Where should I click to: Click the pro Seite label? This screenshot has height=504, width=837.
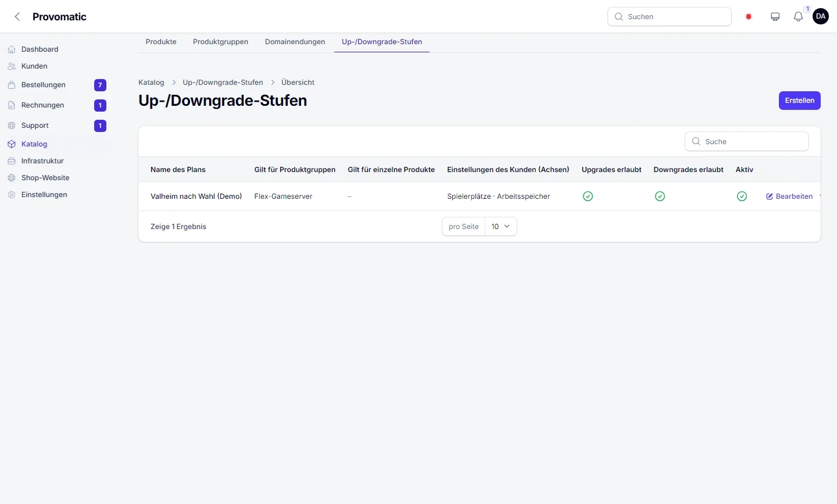[x=463, y=227]
